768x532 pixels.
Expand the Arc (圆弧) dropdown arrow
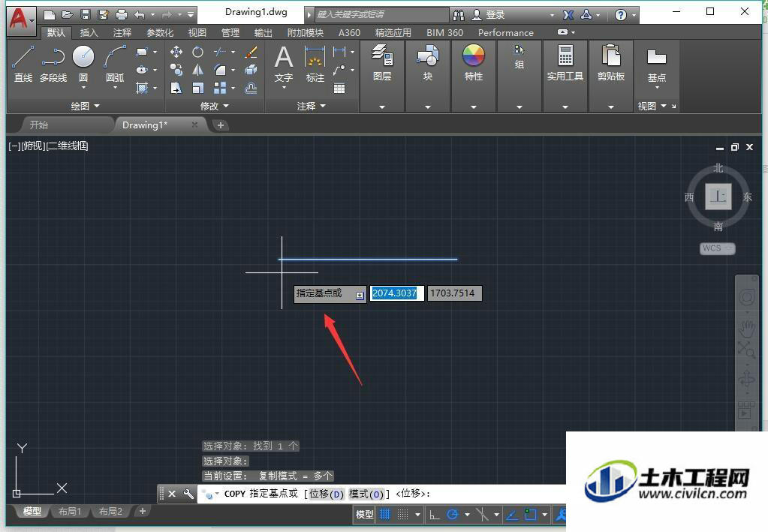pyautogui.click(x=115, y=88)
